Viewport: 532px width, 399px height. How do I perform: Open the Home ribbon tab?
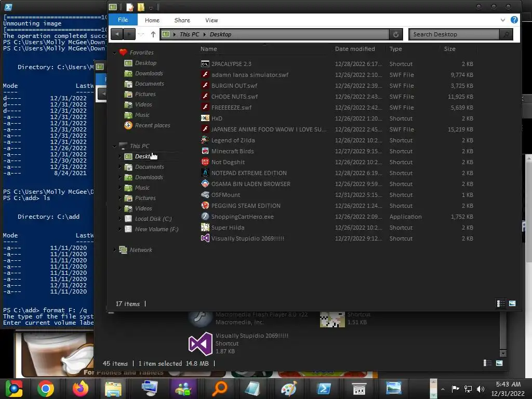click(152, 20)
